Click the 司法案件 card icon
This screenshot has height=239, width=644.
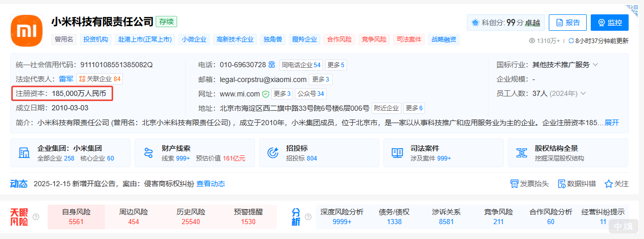398,153
